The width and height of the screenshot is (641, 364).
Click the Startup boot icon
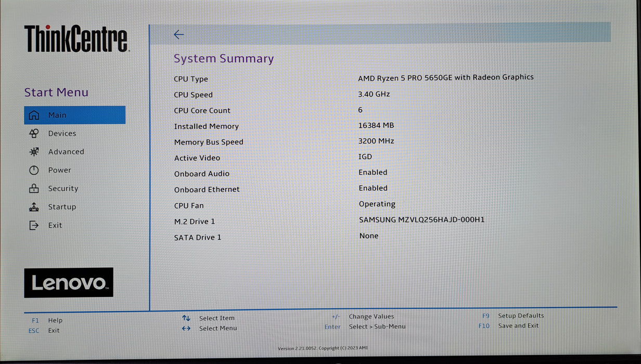(x=34, y=207)
